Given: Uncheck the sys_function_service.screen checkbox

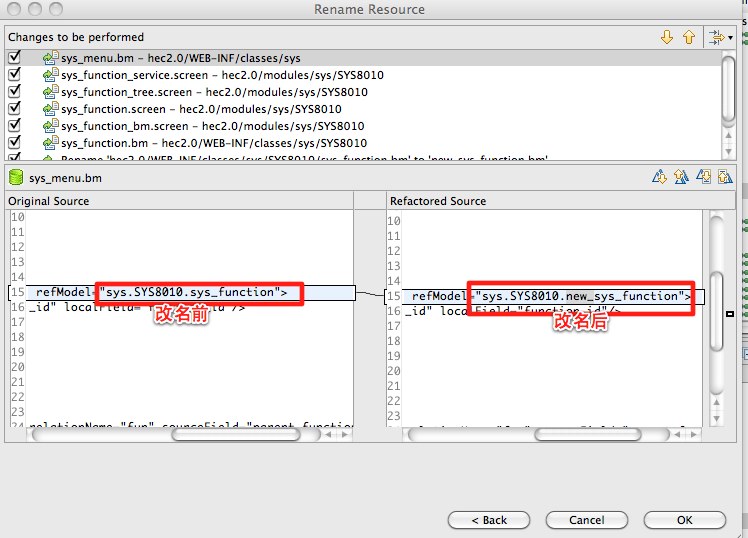Looking at the screenshot, I should pyautogui.click(x=14, y=75).
